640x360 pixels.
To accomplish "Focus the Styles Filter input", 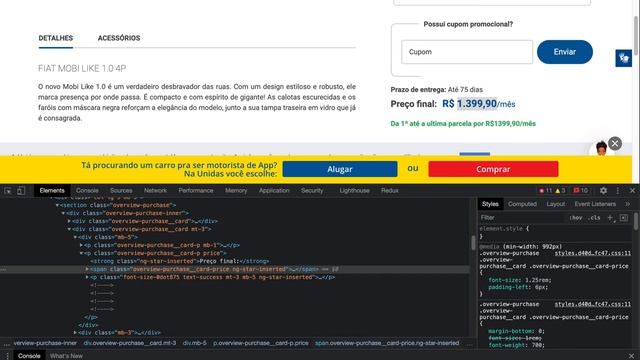I will [522, 218].
